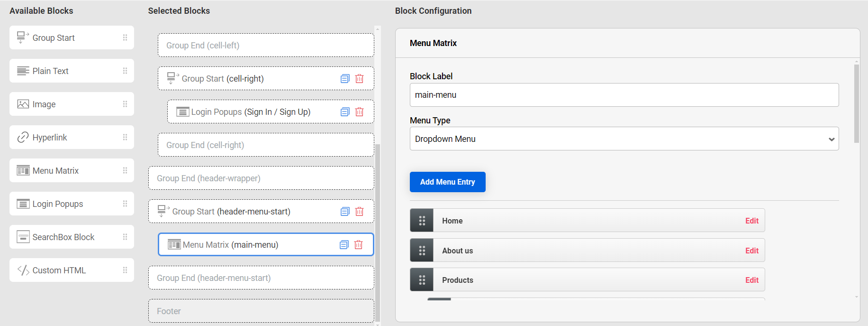Click the Block Configuration panel scrollbar
This screenshot has height=326, width=868.
coord(856,104)
